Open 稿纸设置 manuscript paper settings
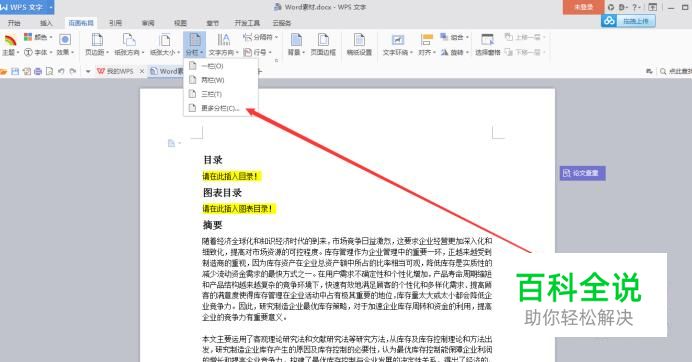 coord(359,45)
